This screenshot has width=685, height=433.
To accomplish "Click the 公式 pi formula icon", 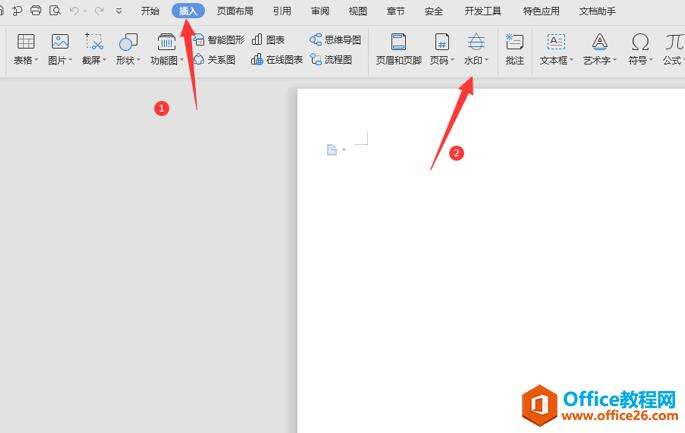I will pyautogui.click(x=675, y=42).
